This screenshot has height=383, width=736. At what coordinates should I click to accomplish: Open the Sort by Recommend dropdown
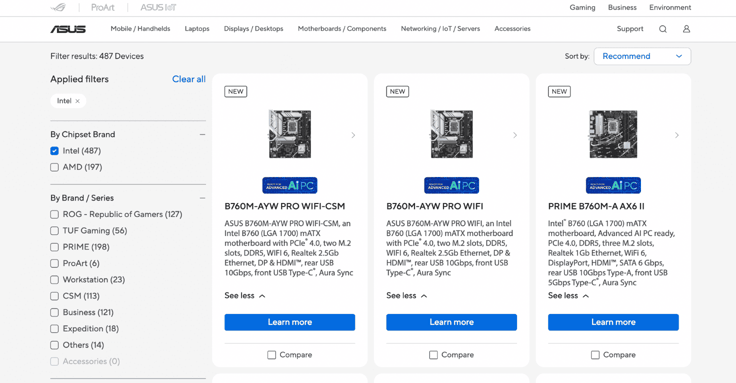642,56
